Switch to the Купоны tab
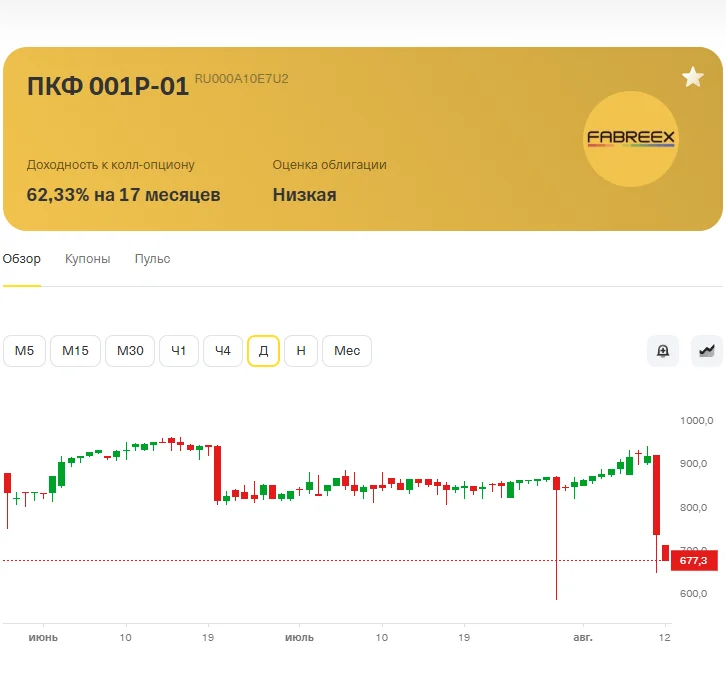This screenshot has height=684, width=726. pos(88,259)
